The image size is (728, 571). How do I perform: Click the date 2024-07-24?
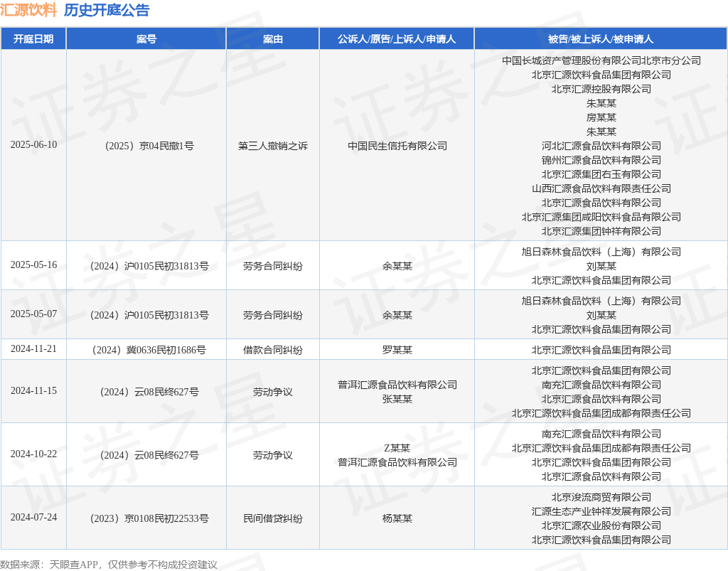coord(34,517)
